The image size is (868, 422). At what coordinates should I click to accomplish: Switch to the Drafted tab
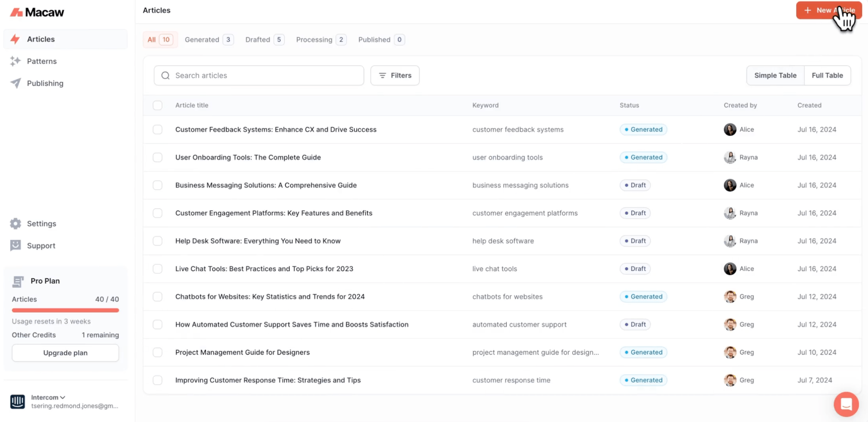pyautogui.click(x=264, y=40)
